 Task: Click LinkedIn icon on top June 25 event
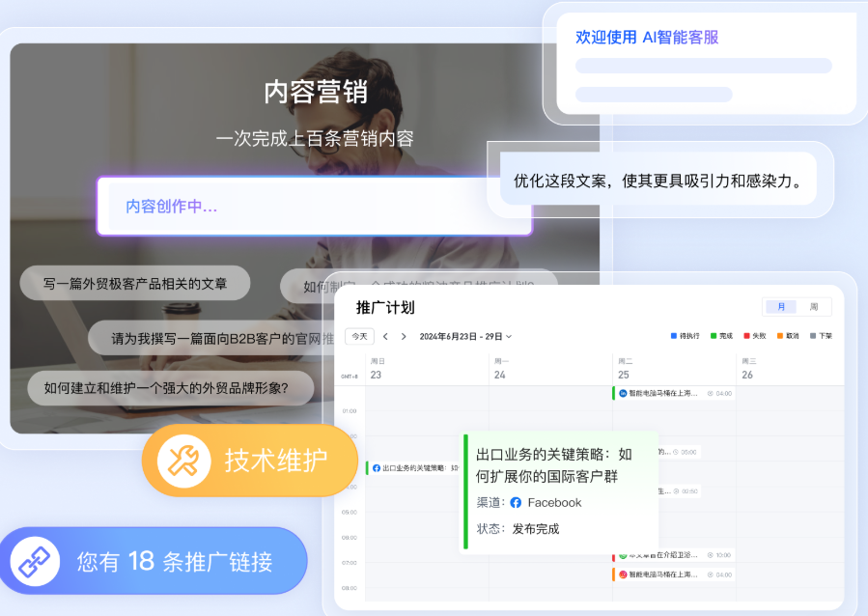pyautogui.click(x=623, y=393)
